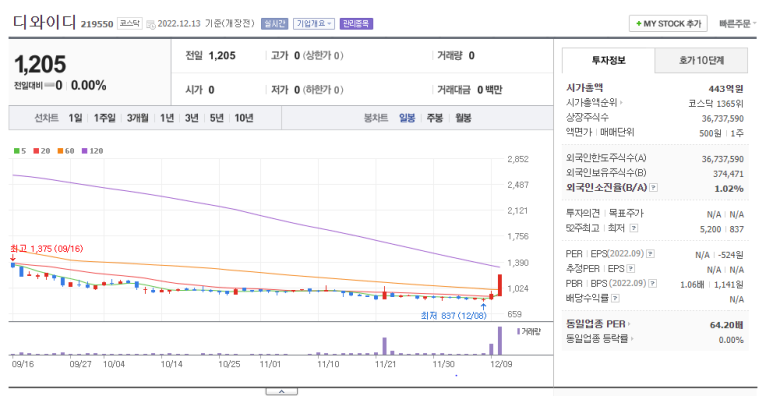Open the 호가10단계 tab
The image size is (773, 396).
point(701,60)
